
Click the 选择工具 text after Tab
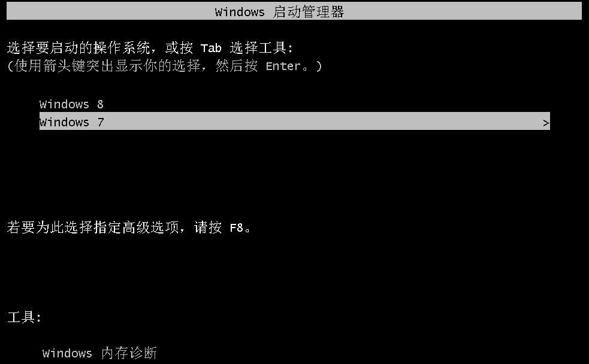click(x=258, y=48)
